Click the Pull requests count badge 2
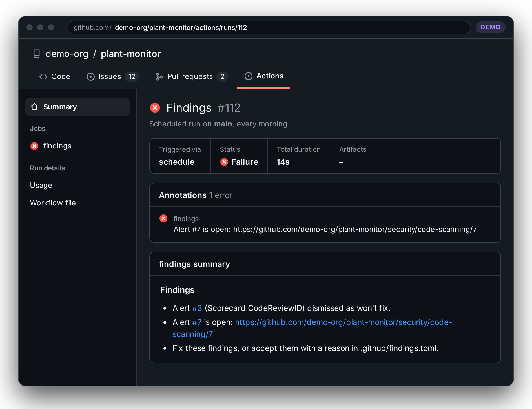 tap(222, 77)
